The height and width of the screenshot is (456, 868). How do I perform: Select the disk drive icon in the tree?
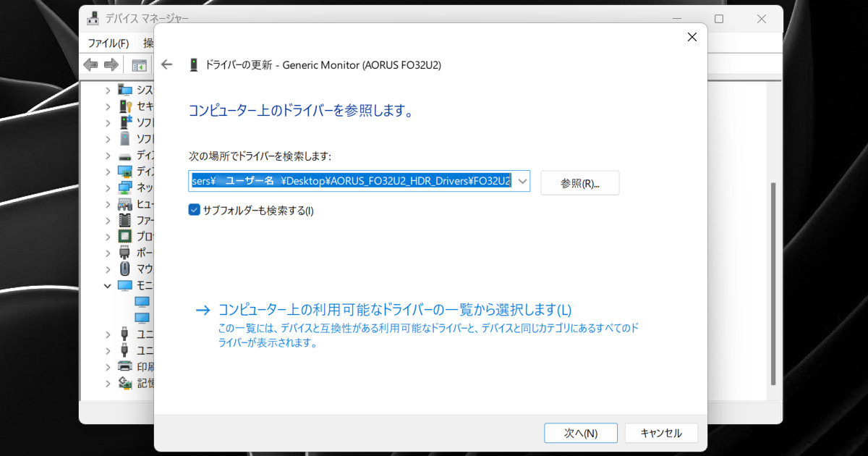click(125, 156)
